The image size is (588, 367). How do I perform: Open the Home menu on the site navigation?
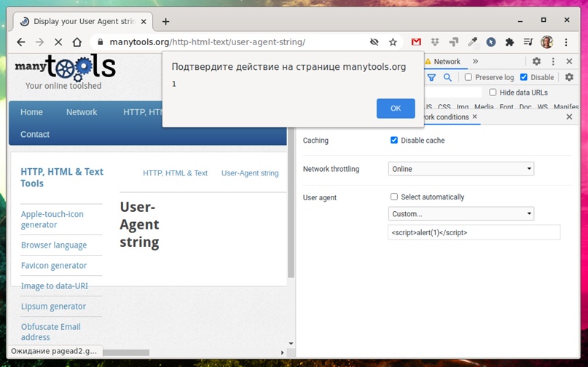click(x=31, y=112)
